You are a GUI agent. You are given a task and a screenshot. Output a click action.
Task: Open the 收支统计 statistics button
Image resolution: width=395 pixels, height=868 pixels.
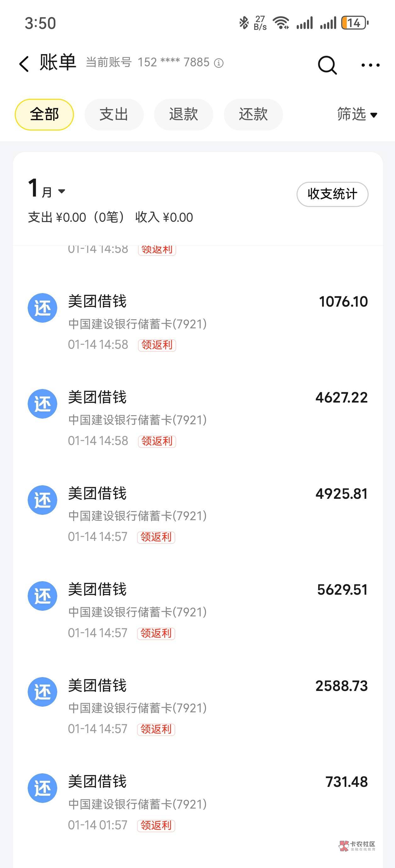pos(332,194)
